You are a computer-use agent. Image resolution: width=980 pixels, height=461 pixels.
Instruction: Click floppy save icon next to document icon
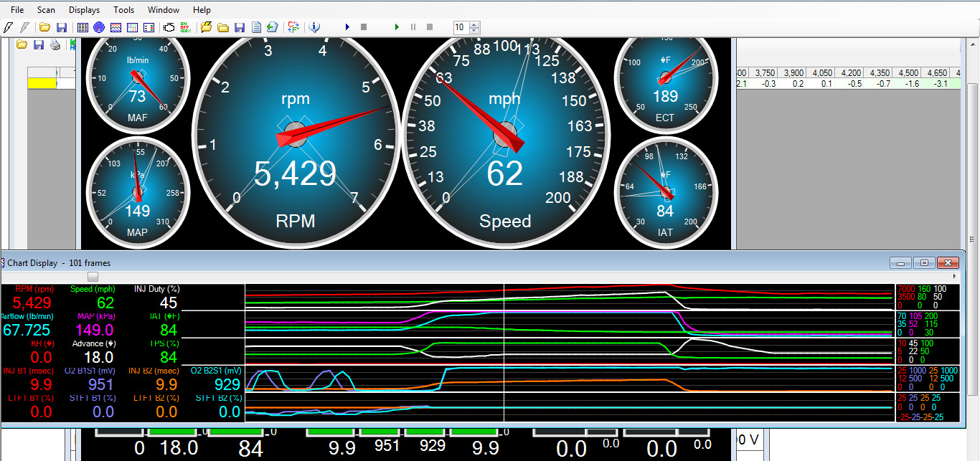(x=240, y=27)
